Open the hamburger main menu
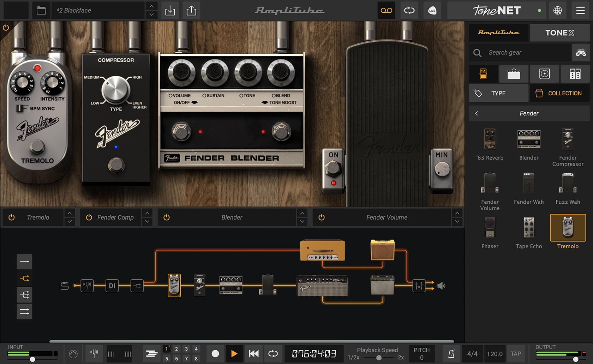The image size is (593, 364). (x=580, y=11)
